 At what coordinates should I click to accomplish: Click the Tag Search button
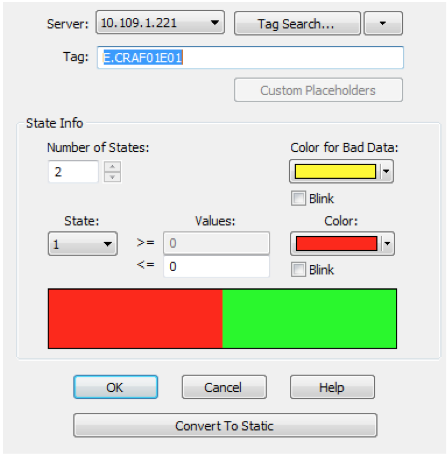(x=297, y=23)
